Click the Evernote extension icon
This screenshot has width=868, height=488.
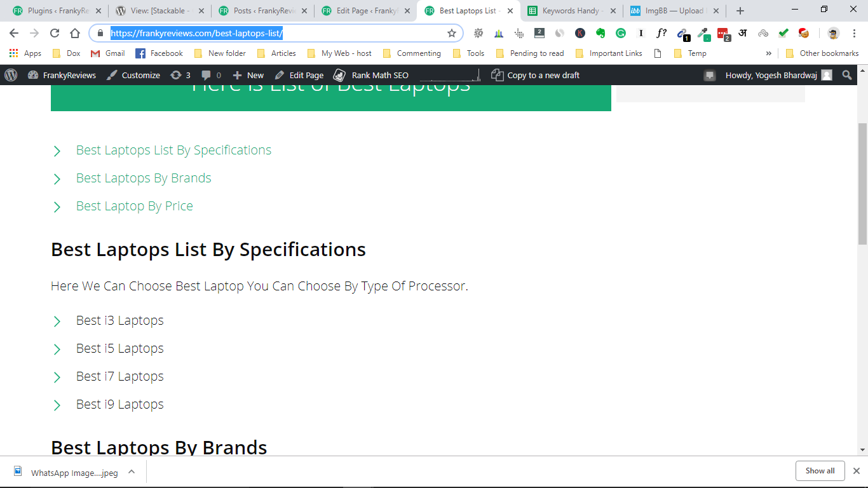pos(600,33)
